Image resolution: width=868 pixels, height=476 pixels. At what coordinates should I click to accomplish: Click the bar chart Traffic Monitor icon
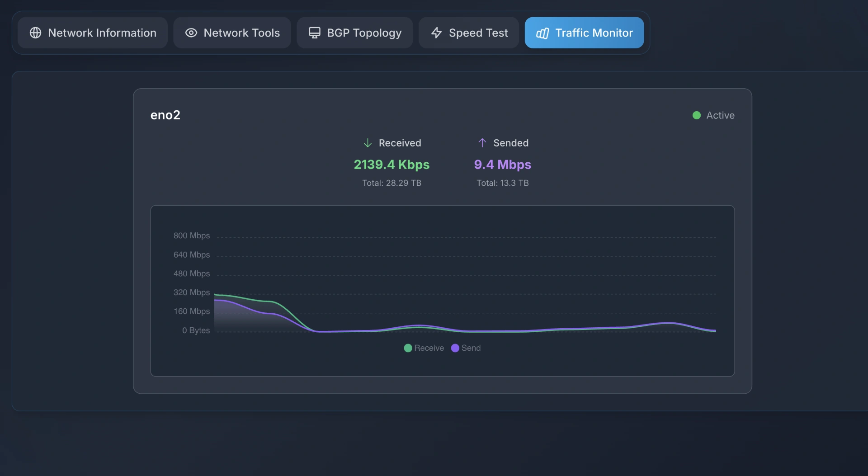(x=542, y=33)
